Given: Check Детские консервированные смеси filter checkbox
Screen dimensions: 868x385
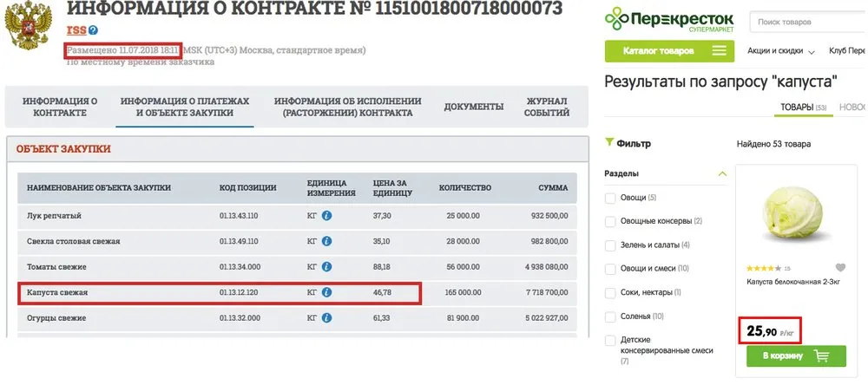Looking at the screenshot, I should pyautogui.click(x=610, y=340).
